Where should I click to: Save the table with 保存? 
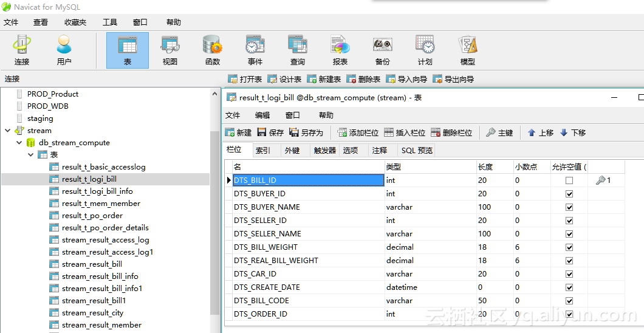coord(270,132)
